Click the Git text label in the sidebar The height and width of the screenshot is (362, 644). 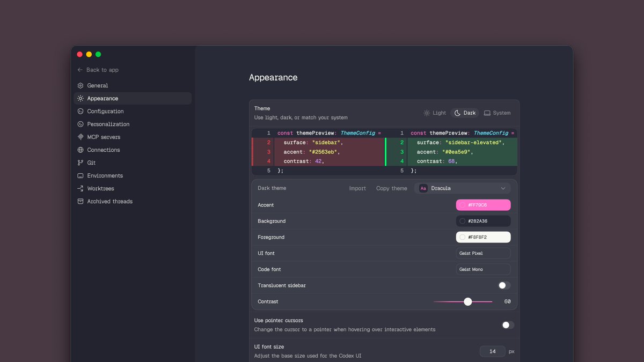(x=91, y=163)
